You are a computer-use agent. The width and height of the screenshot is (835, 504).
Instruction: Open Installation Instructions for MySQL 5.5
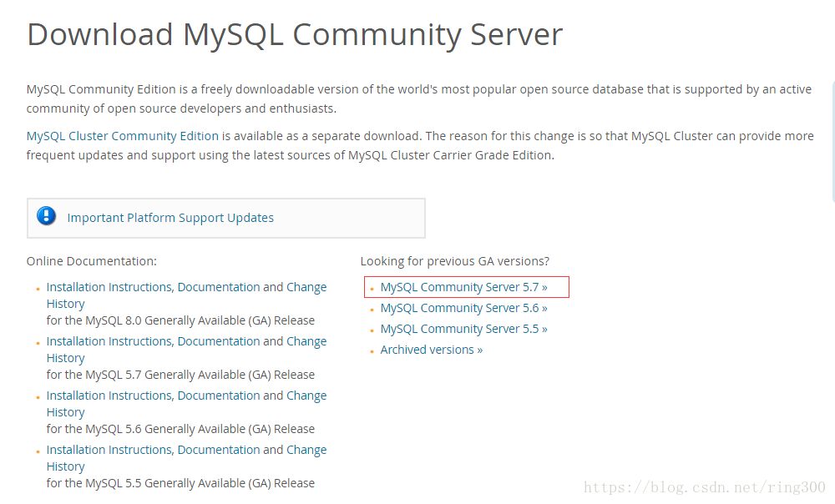click(x=109, y=450)
